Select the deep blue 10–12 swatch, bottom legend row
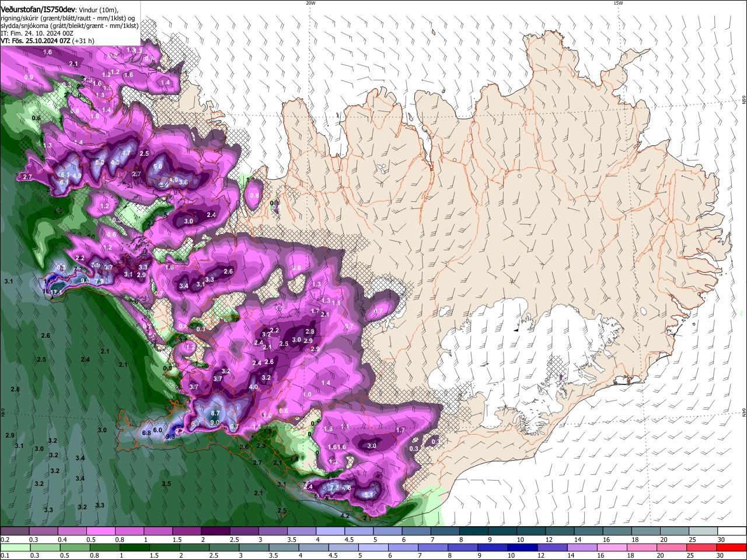 522,548
